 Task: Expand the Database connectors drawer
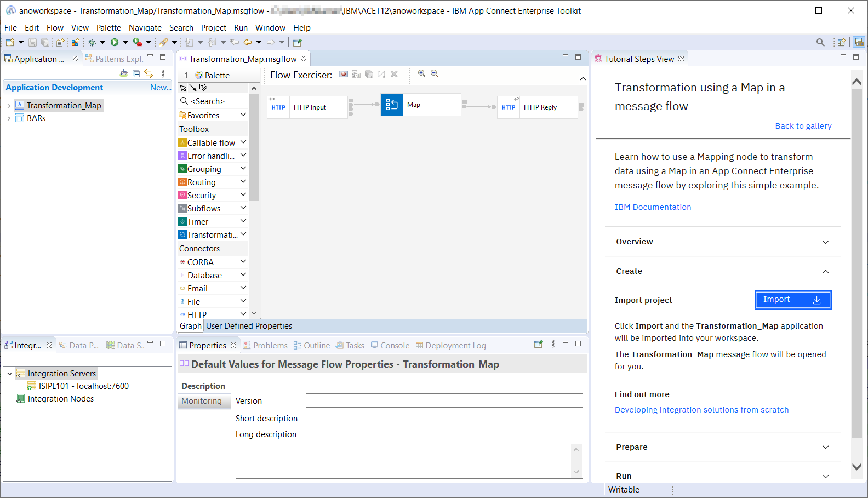click(x=243, y=274)
